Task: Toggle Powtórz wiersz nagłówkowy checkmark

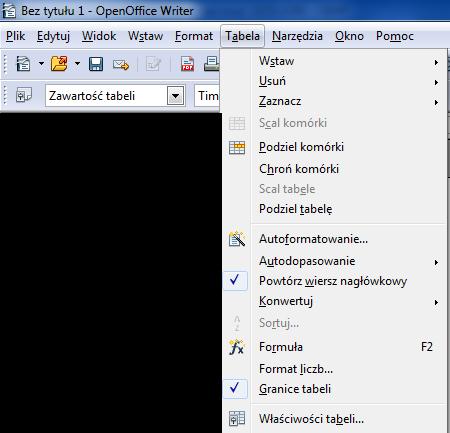Action: click(x=235, y=281)
